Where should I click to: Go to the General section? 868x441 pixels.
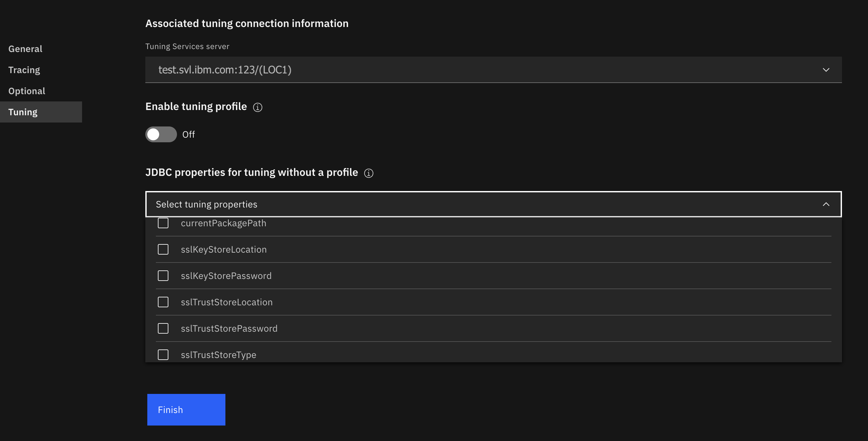[25, 48]
